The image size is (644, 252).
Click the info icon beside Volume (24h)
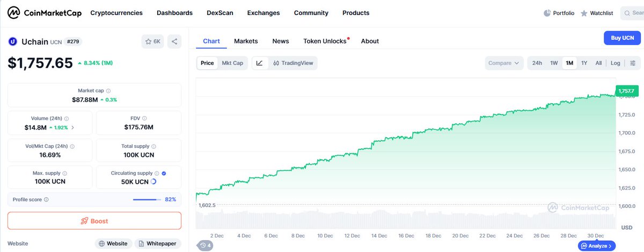point(67,118)
